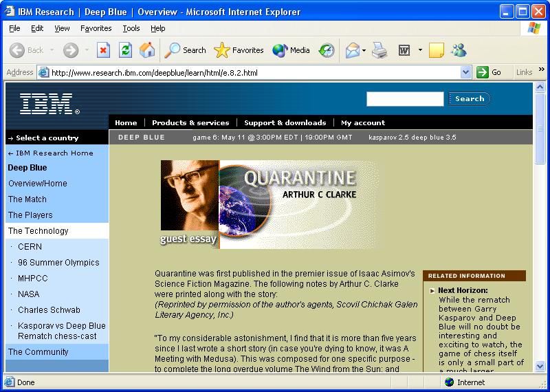The width and height of the screenshot is (550, 392).
Task: Click inside the IBM search text field
Action: (x=405, y=99)
